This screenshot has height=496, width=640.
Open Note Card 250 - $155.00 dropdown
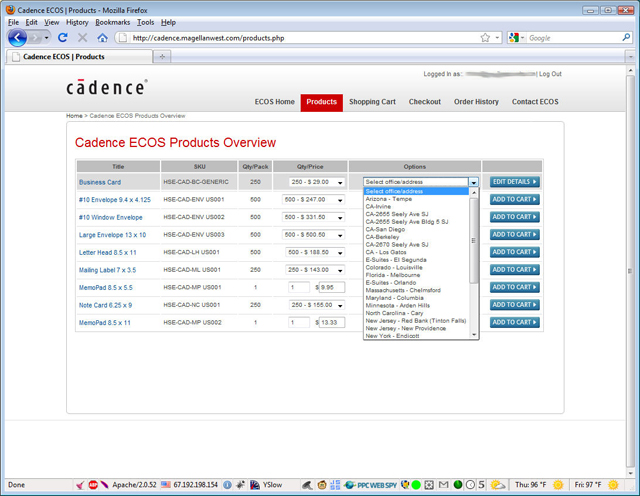(317, 305)
